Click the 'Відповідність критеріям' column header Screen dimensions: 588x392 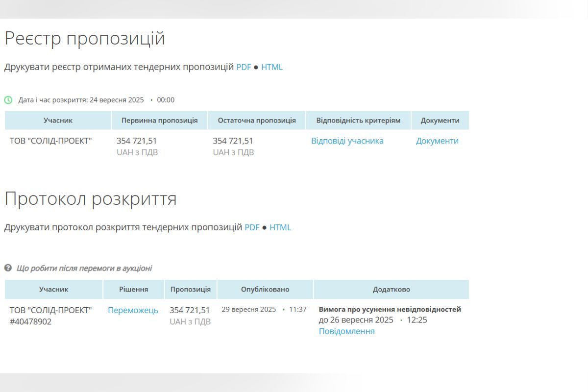pyautogui.click(x=358, y=121)
